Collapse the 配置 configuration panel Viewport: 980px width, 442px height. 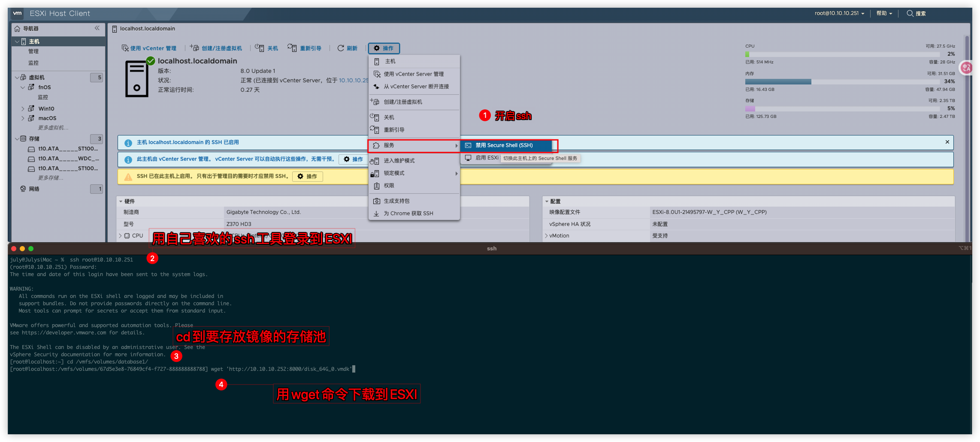pos(547,201)
